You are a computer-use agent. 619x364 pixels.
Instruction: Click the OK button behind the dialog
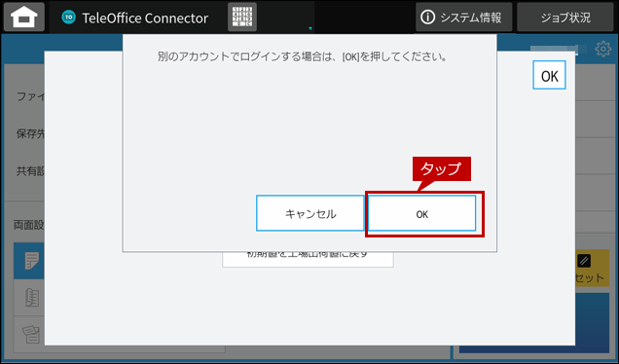tap(549, 75)
